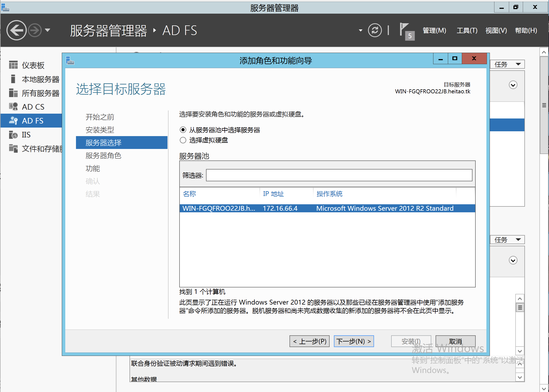Open the 工具(T) menu
This screenshot has height=392, width=549.
(x=467, y=30)
